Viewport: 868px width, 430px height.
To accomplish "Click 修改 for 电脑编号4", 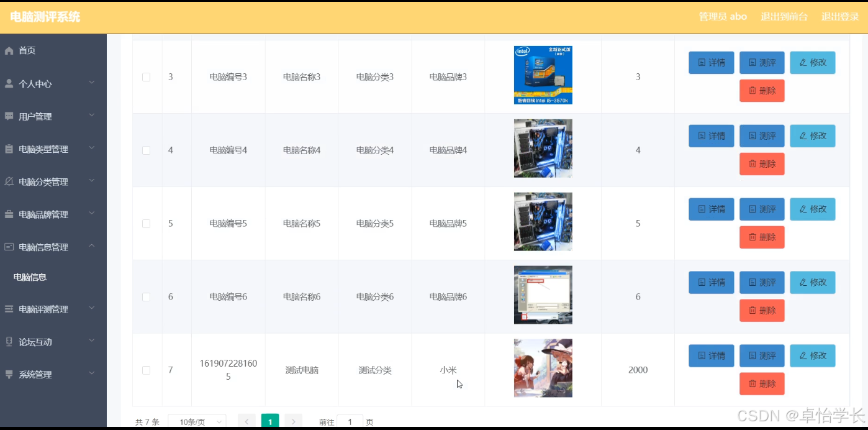I will 813,136.
